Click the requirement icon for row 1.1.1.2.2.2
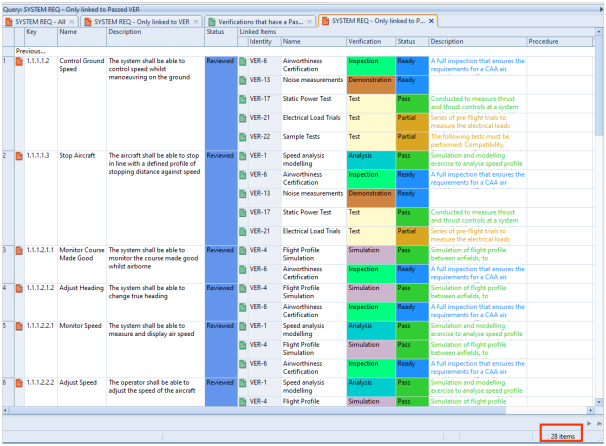The width and height of the screenshot is (606, 446). click(x=19, y=383)
